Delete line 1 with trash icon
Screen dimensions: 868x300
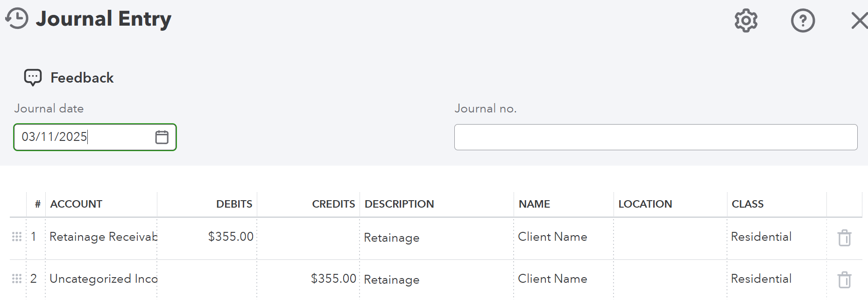pyautogui.click(x=844, y=238)
